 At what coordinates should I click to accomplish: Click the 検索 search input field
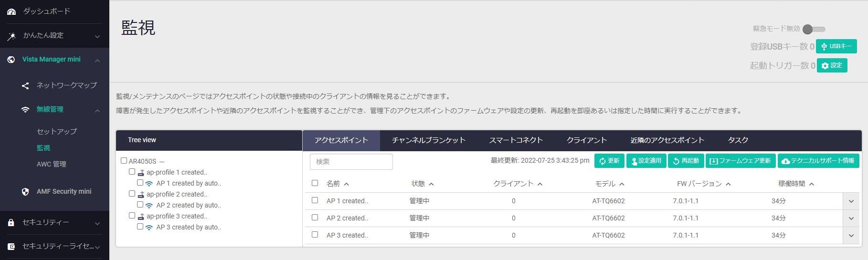[x=351, y=162]
